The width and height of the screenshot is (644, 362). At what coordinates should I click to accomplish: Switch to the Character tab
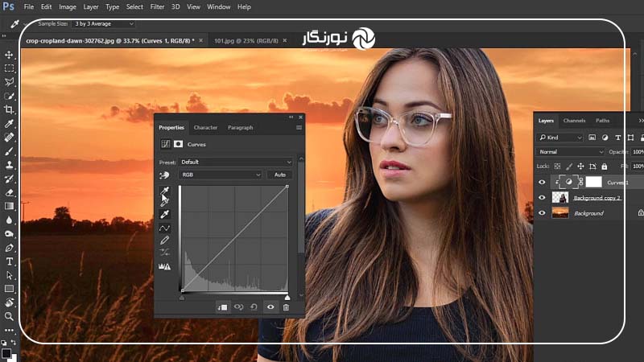(205, 128)
